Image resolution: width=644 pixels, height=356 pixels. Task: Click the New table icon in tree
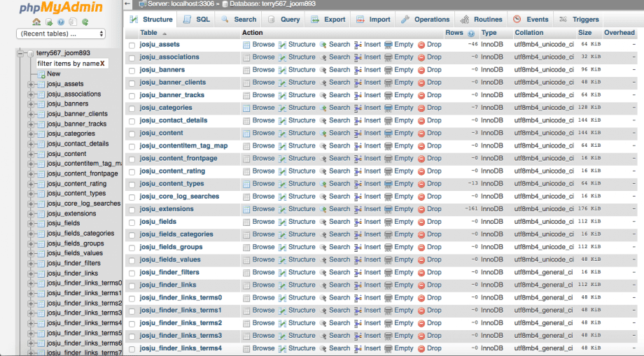tap(41, 74)
